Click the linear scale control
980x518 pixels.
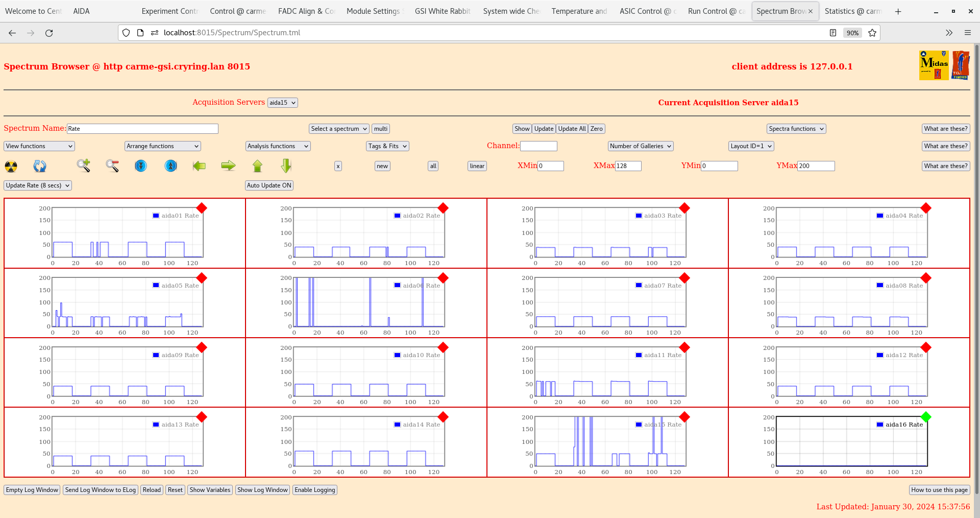click(476, 166)
